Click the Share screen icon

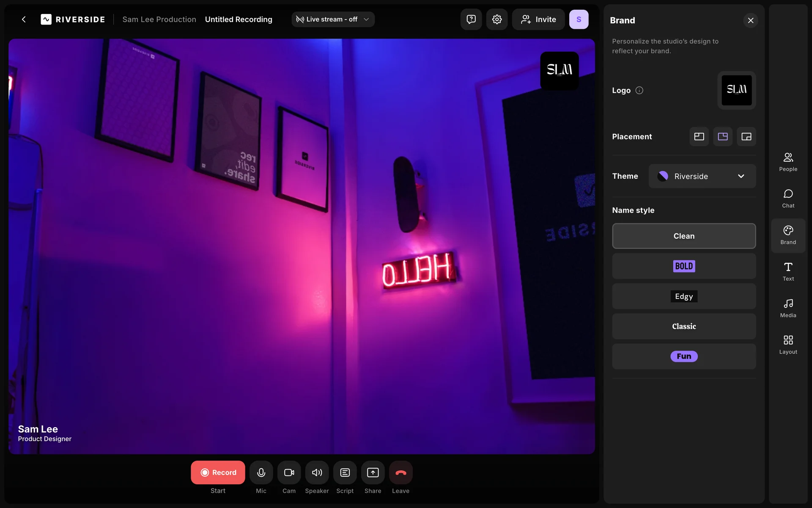tap(373, 472)
